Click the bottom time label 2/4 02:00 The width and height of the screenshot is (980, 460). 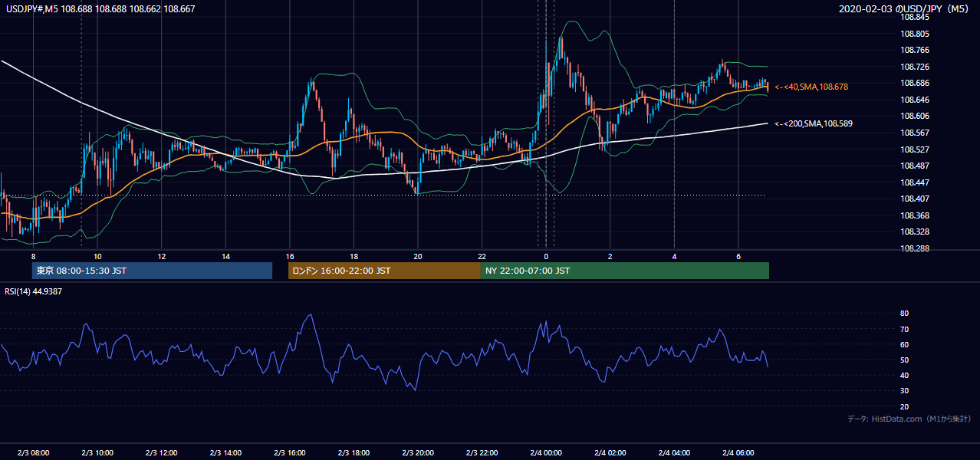click(x=610, y=453)
